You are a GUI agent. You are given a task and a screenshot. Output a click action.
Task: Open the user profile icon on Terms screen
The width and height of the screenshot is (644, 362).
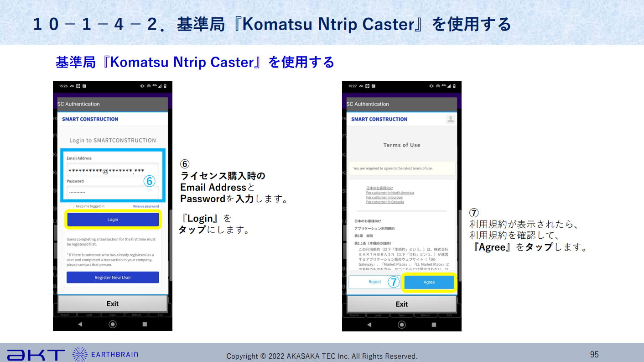coord(451,119)
